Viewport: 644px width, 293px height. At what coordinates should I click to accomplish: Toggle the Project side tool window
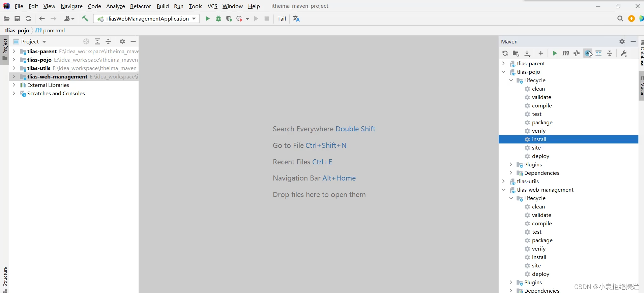5,50
